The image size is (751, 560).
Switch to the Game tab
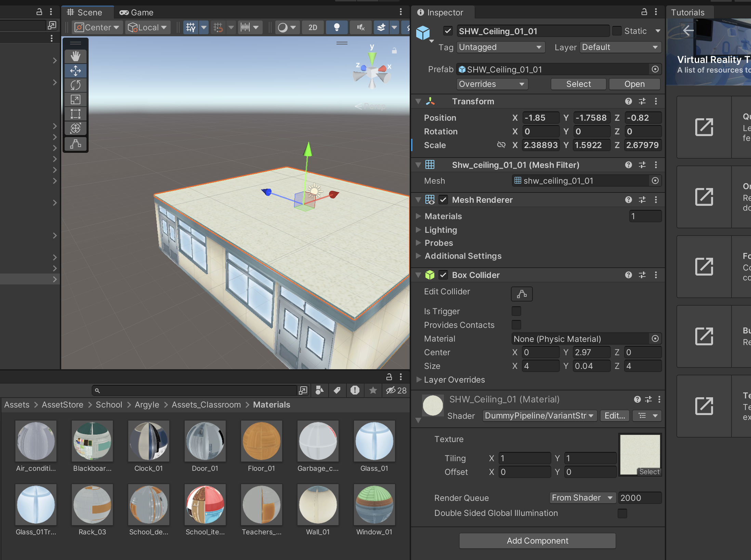coord(137,13)
